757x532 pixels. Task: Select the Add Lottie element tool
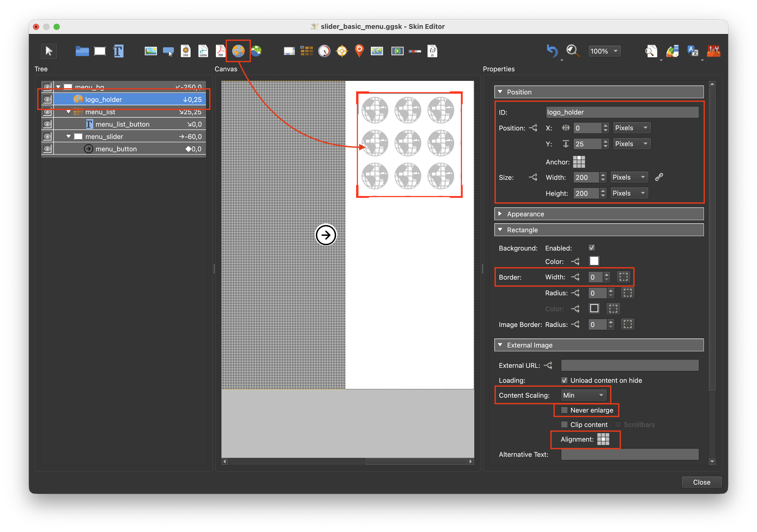point(203,51)
